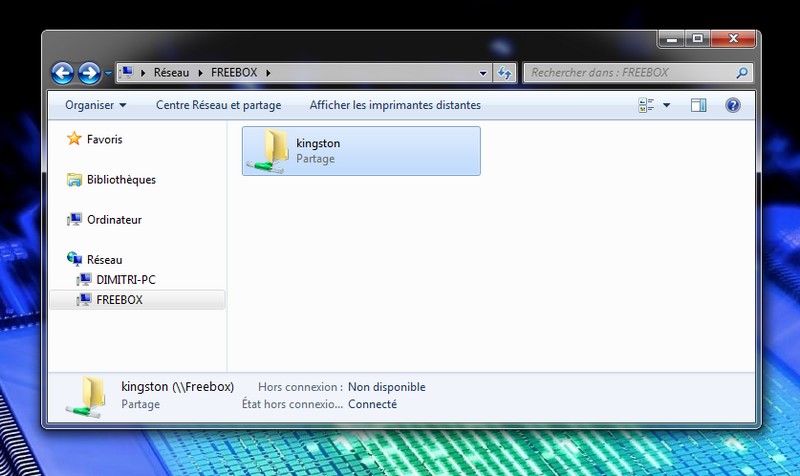Expand arrow before Réseau in address bar
Viewport: 800px width, 476px height.
[143, 73]
